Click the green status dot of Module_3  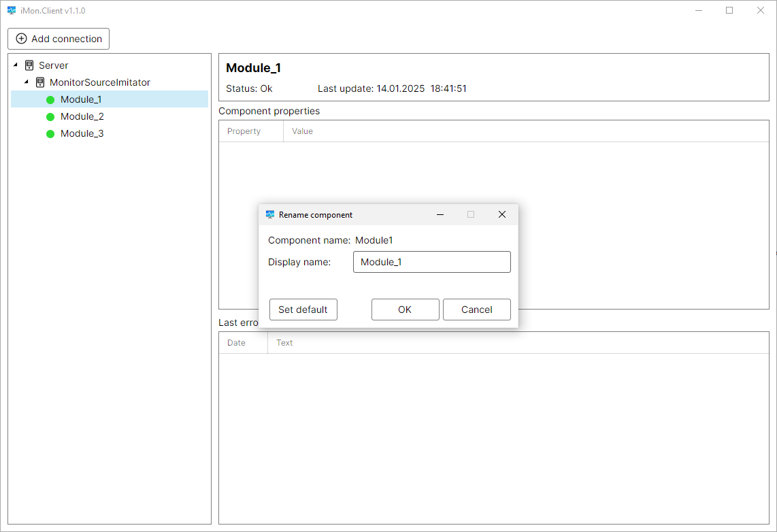coord(50,134)
